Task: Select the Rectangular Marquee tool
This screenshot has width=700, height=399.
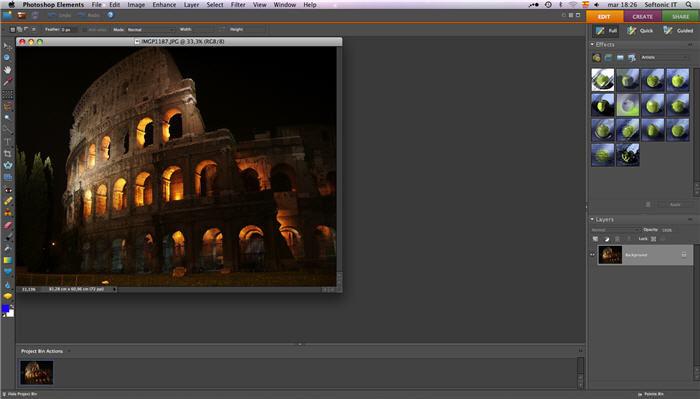Action: coord(8,94)
